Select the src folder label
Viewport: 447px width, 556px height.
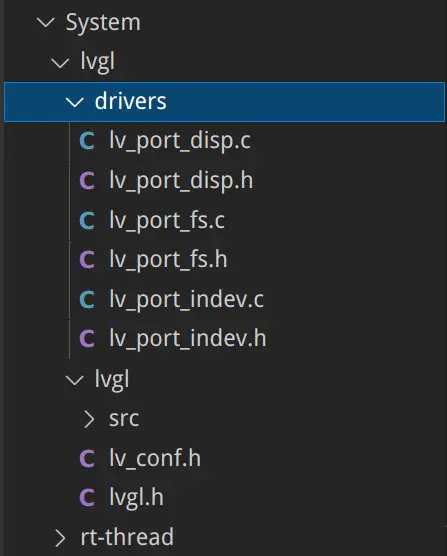124,419
